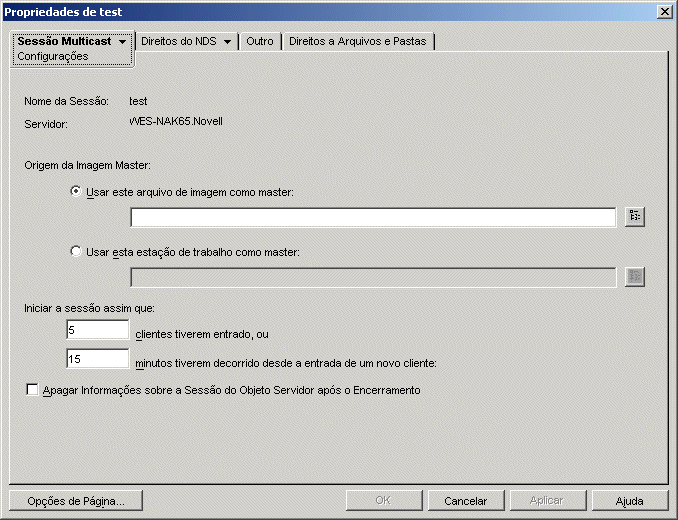Browse for master image file icon
The image size is (678, 520).
point(635,217)
